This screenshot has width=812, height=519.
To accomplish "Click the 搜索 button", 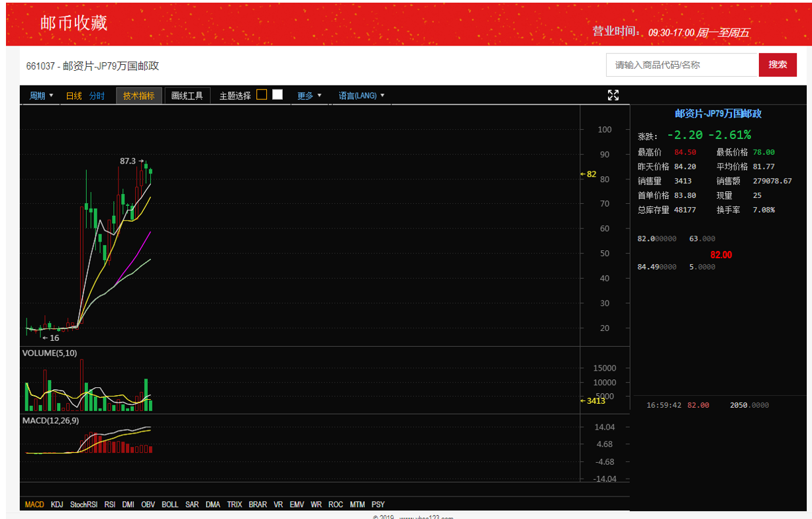I will coord(778,64).
